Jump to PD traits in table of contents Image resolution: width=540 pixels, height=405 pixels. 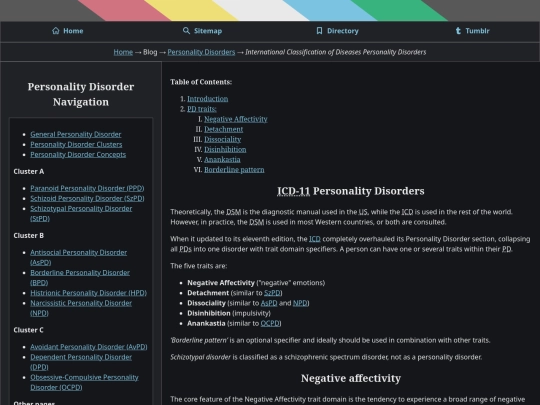[x=202, y=109]
